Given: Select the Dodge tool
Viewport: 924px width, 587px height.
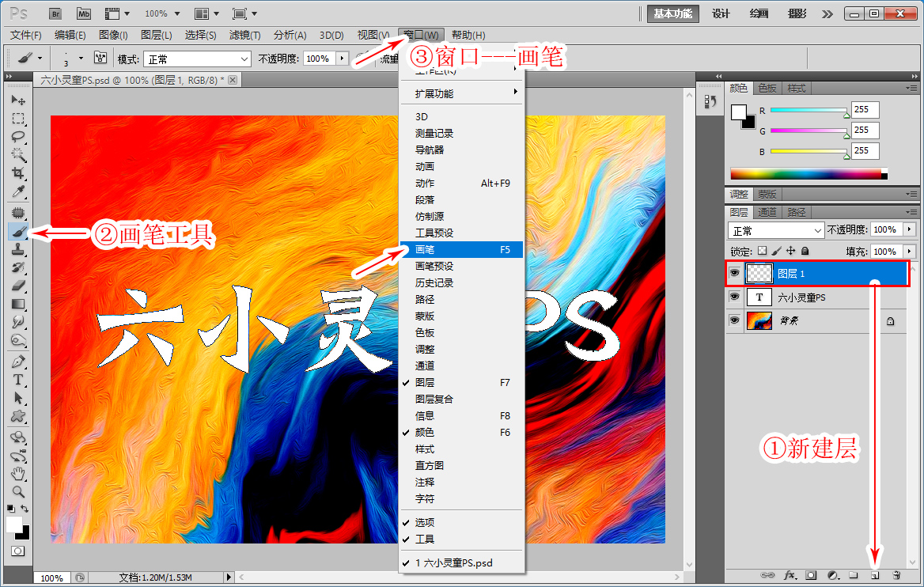Looking at the screenshot, I should [18, 341].
